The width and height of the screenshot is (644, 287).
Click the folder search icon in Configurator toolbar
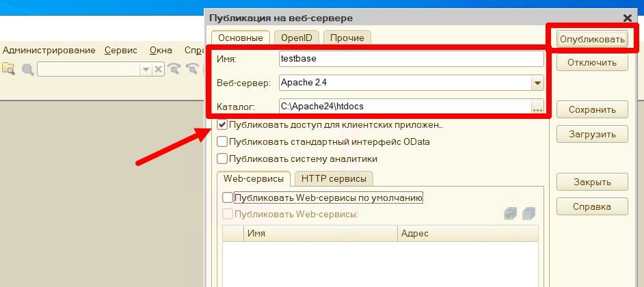click(8, 69)
